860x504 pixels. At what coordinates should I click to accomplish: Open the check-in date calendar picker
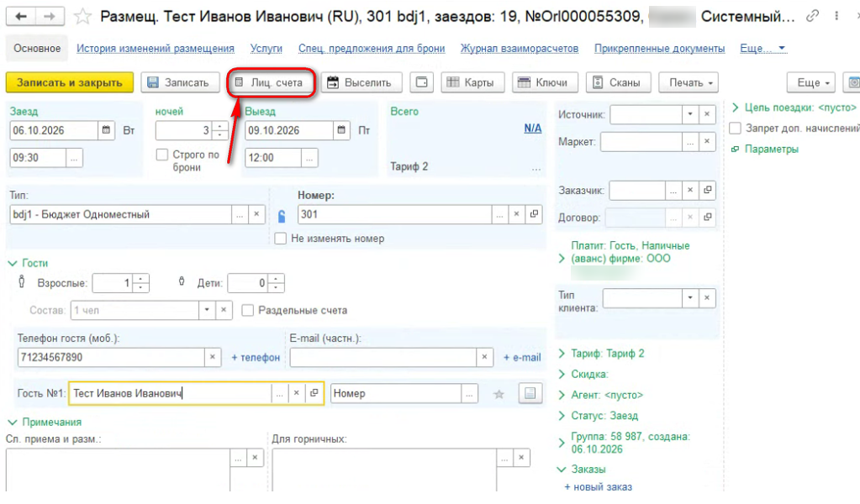click(x=107, y=130)
